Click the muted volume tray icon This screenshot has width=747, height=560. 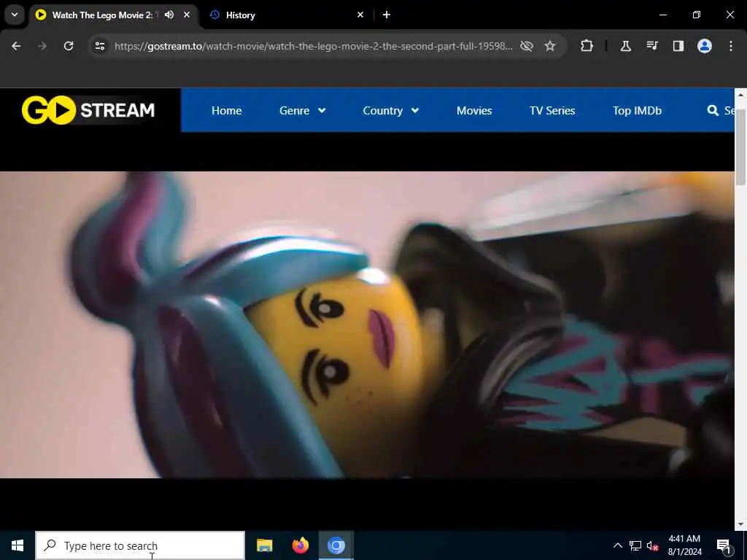[x=653, y=545]
